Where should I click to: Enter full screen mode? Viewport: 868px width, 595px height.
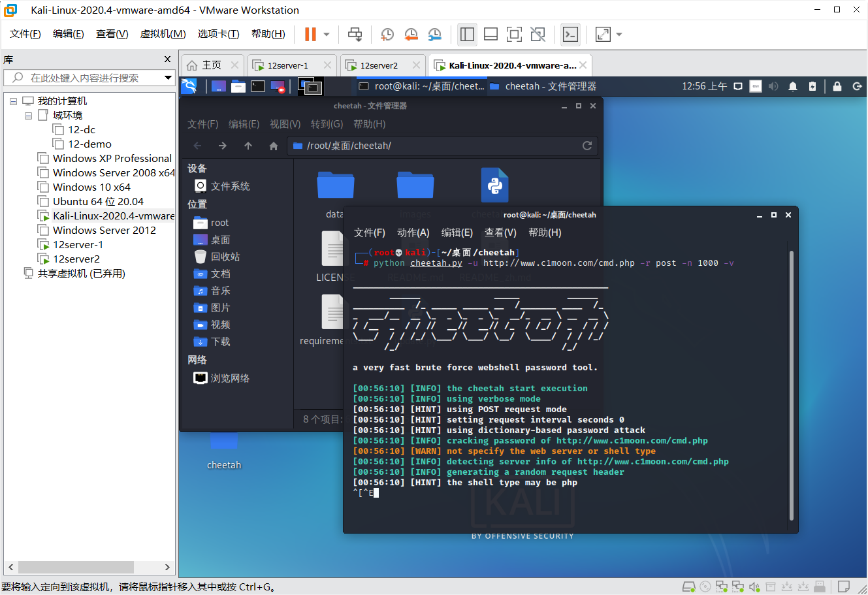tap(514, 34)
